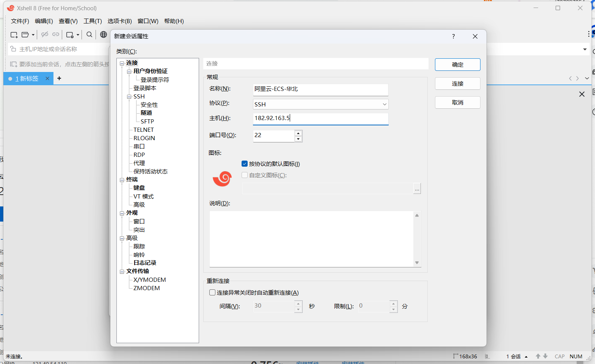Click the Xshell logo in the title bar
The height and width of the screenshot is (364, 595).
[x=11, y=8]
